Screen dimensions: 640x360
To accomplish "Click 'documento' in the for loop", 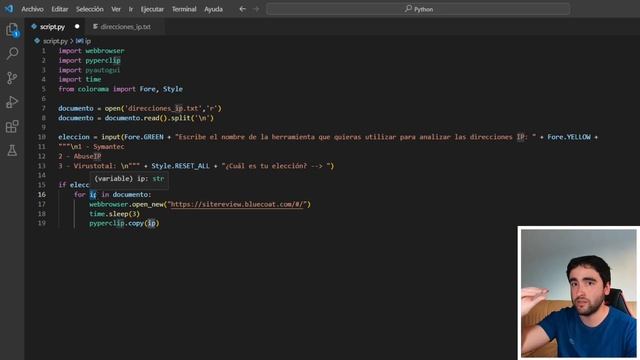I will 130,195.
